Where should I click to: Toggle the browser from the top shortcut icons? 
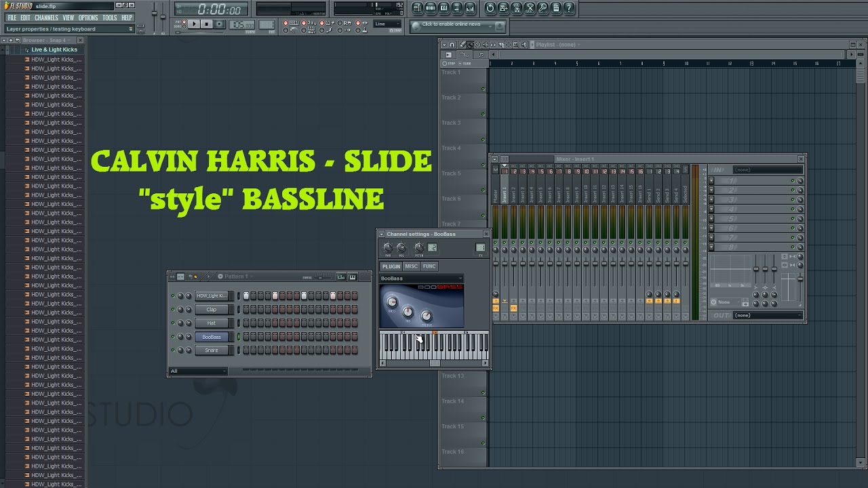(457, 8)
